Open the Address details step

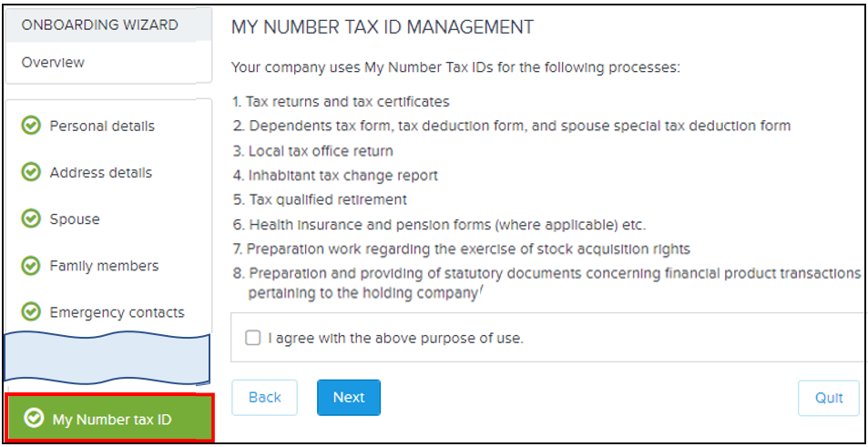pos(101,172)
